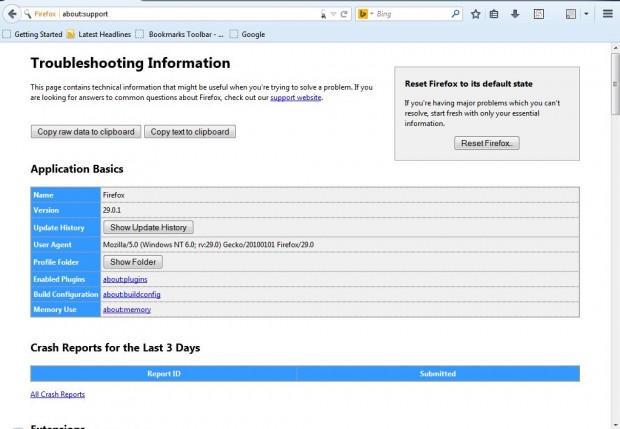This screenshot has width=620, height=429.
Task: Click the Crash Reports for the Last 3 Days heading
Action: tap(115, 348)
